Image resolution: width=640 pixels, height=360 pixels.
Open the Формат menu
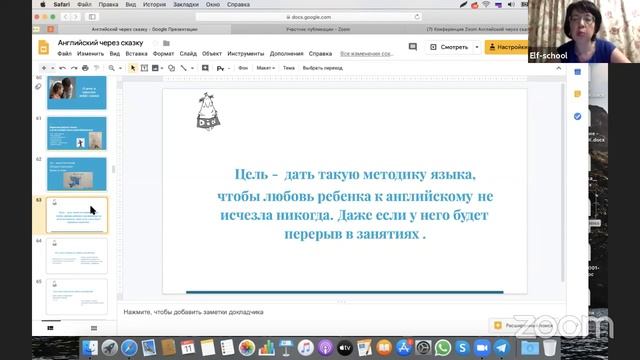pyautogui.click(x=163, y=54)
